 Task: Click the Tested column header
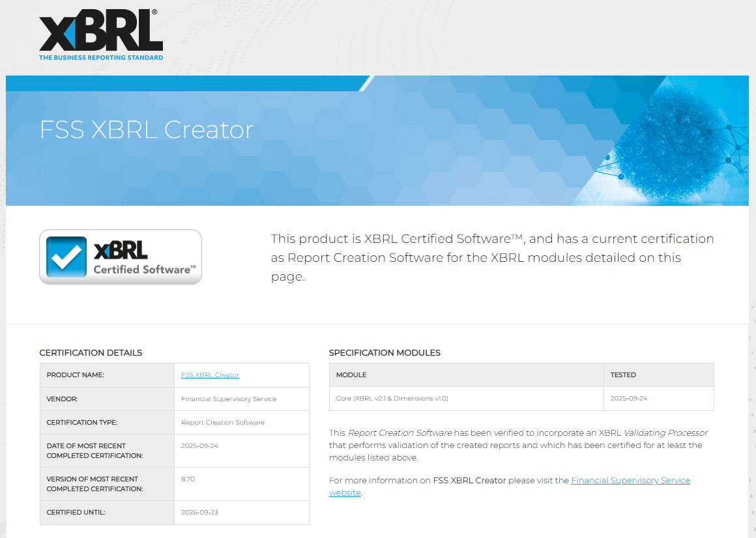[x=623, y=375]
